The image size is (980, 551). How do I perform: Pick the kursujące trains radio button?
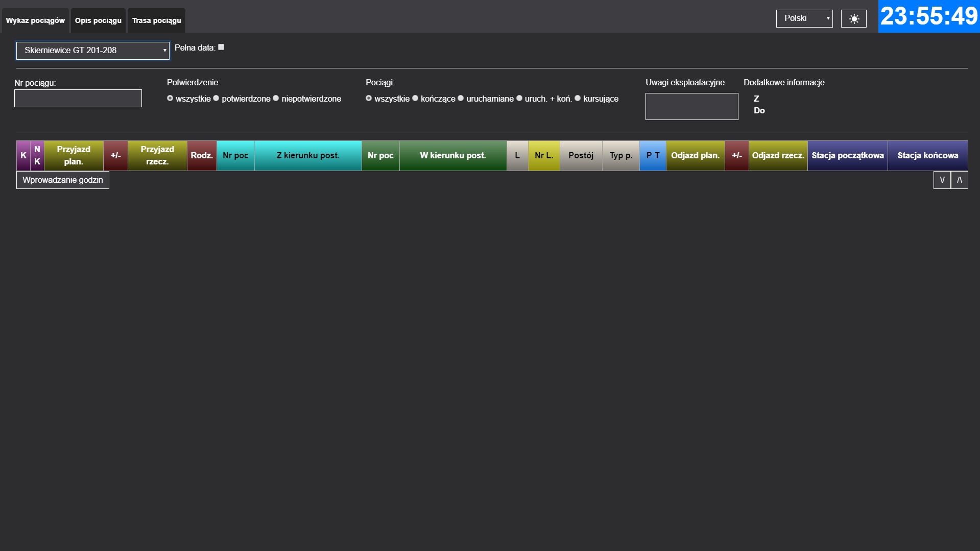coord(578,98)
